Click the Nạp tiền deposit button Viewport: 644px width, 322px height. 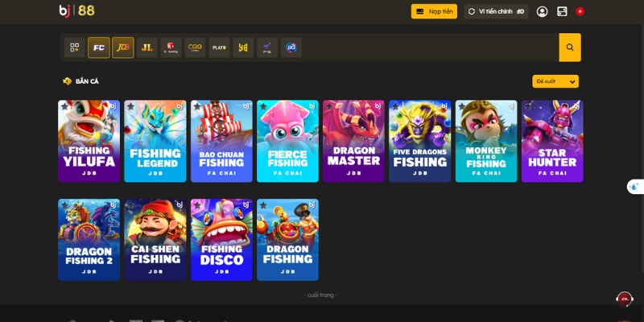click(434, 11)
